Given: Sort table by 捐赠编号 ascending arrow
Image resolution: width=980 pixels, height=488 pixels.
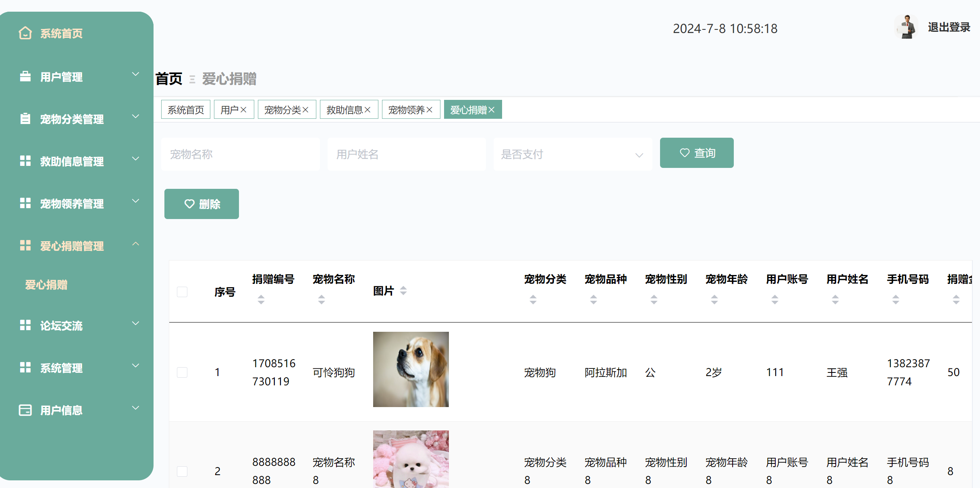Looking at the screenshot, I should pos(261,296).
